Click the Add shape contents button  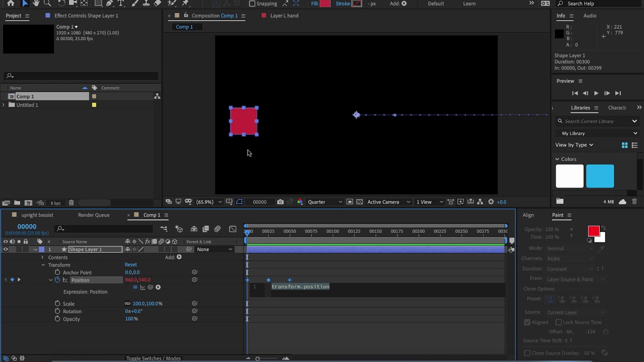pyautogui.click(x=179, y=257)
